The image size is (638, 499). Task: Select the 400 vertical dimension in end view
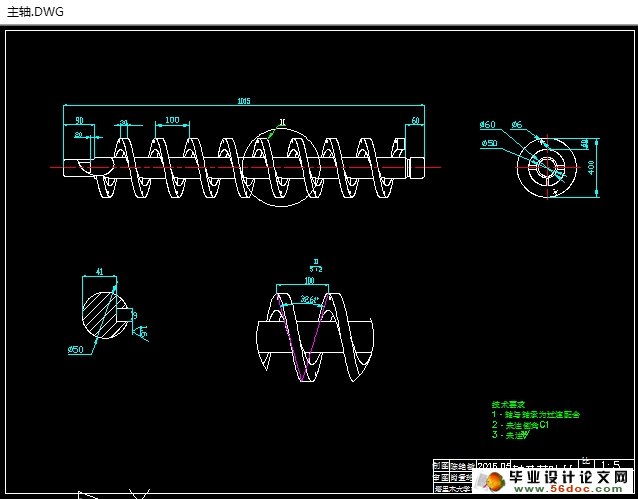(591, 167)
